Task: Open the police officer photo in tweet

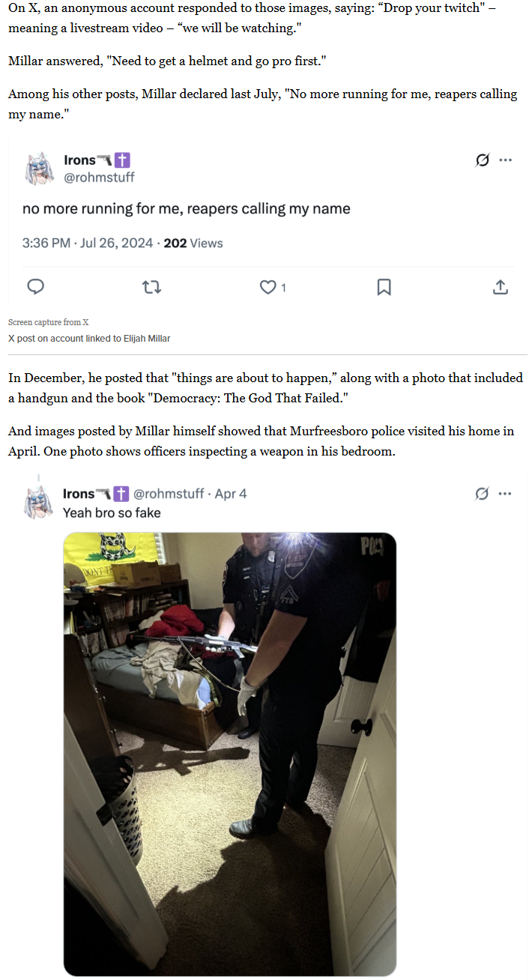Action: (x=229, y=754)
